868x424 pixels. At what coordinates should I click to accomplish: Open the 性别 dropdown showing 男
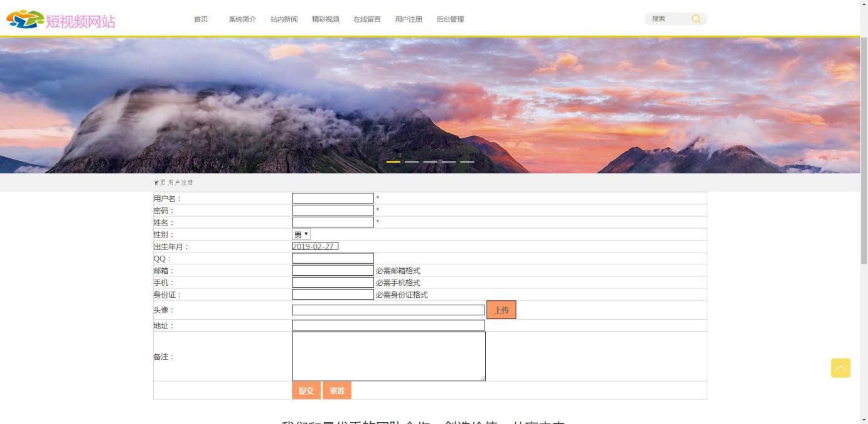(x=301, y=234)
